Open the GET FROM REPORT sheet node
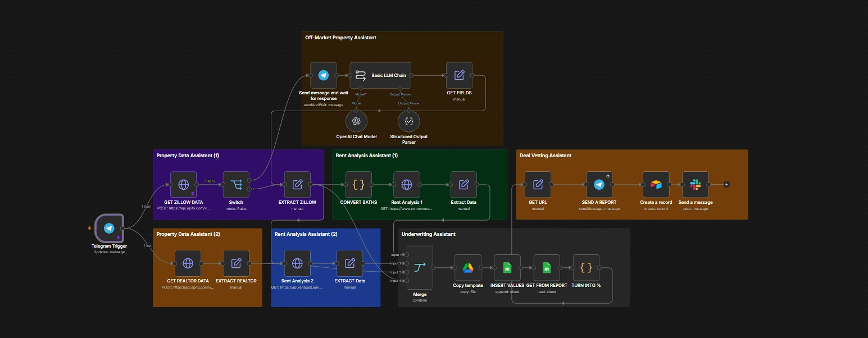 (547, 268)
